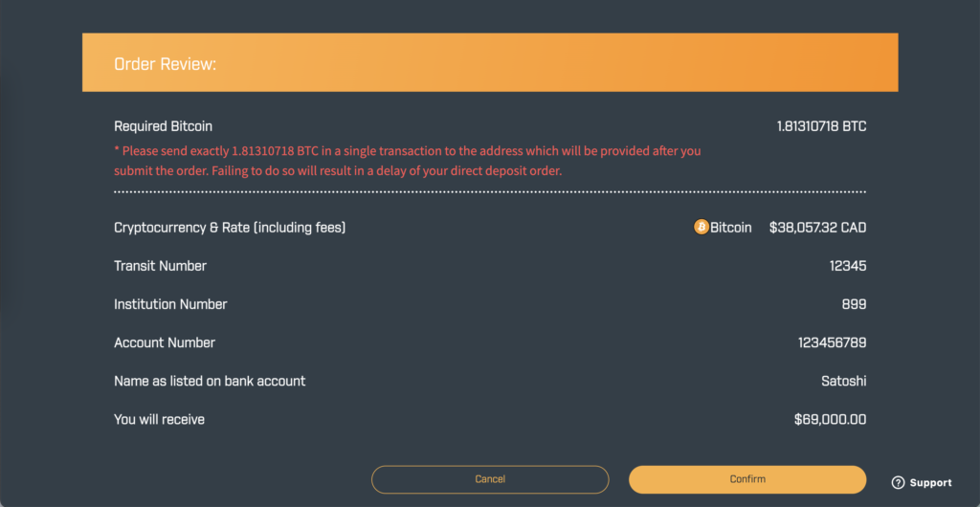Select the You will receive $69,000.00 amount

pyautogui.click(x=830, y=420)
